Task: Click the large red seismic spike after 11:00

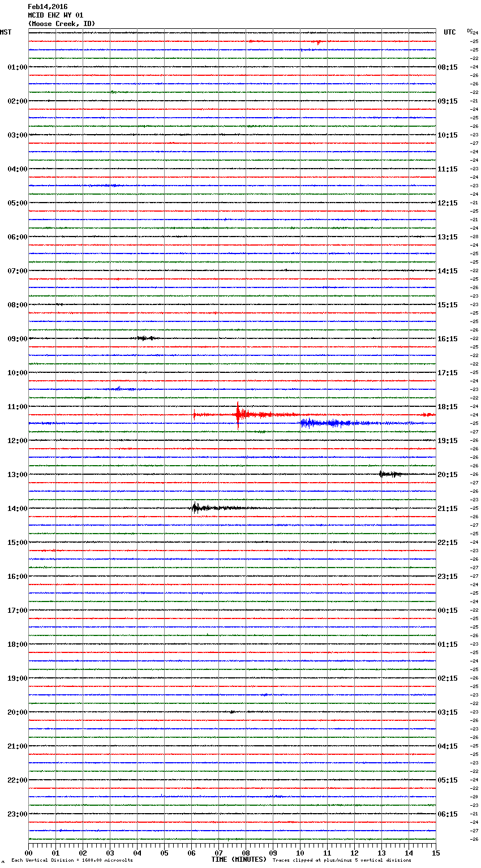Action: click(238, 414)
